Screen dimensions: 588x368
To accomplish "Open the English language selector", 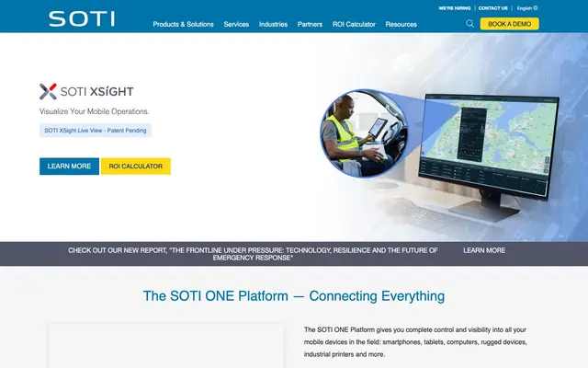I will coord(526,8).
